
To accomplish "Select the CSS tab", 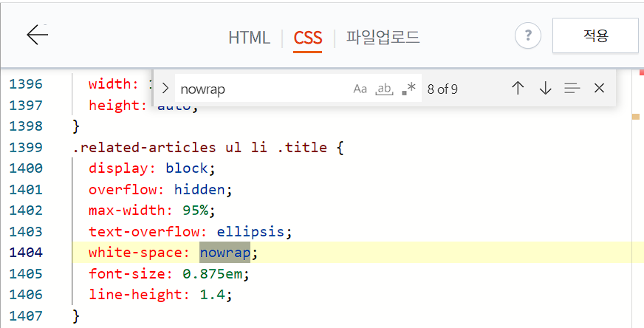I will click(308, 38).
